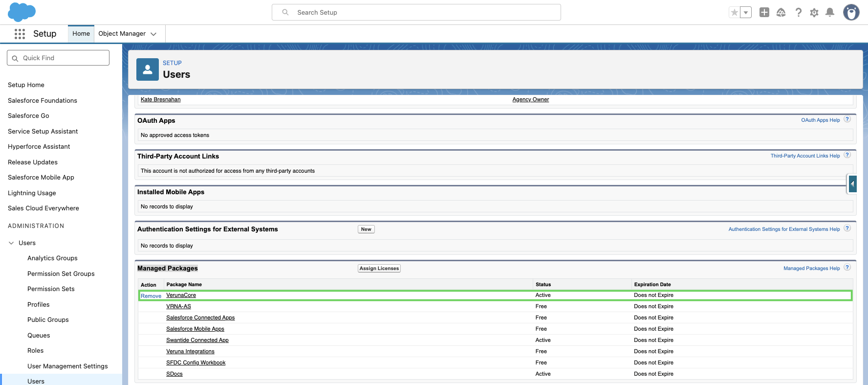Click Remove for VerunaCore package

click(151, 296)
